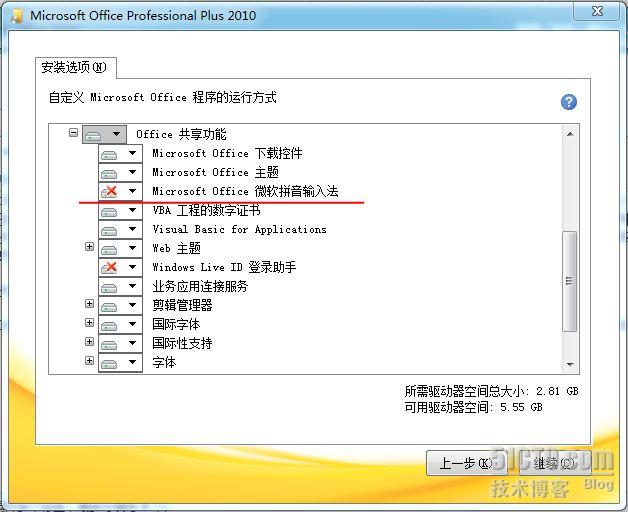The width and height of the screenshot is (628, 512).
Task: Select 国际性支持 row text
Action: click(182, 343)
